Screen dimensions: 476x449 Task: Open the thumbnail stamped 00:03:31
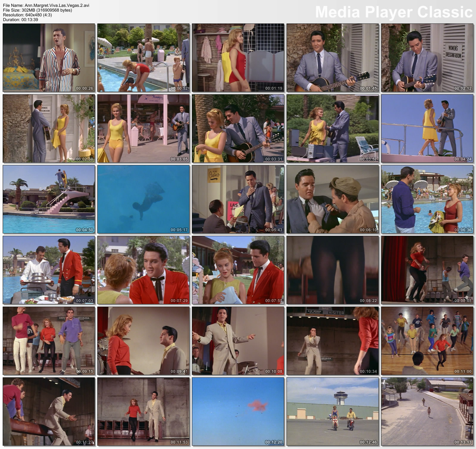pos(238,128)
